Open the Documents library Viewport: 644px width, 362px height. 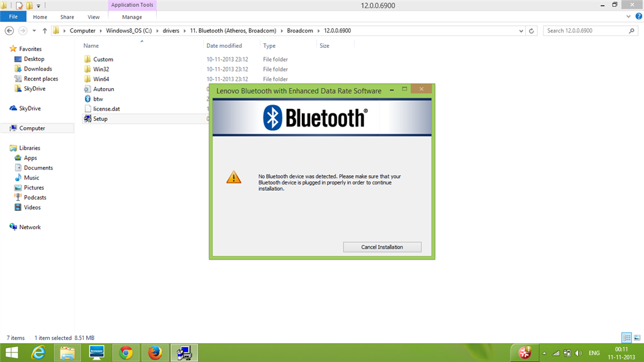click(x=38, y=167)
